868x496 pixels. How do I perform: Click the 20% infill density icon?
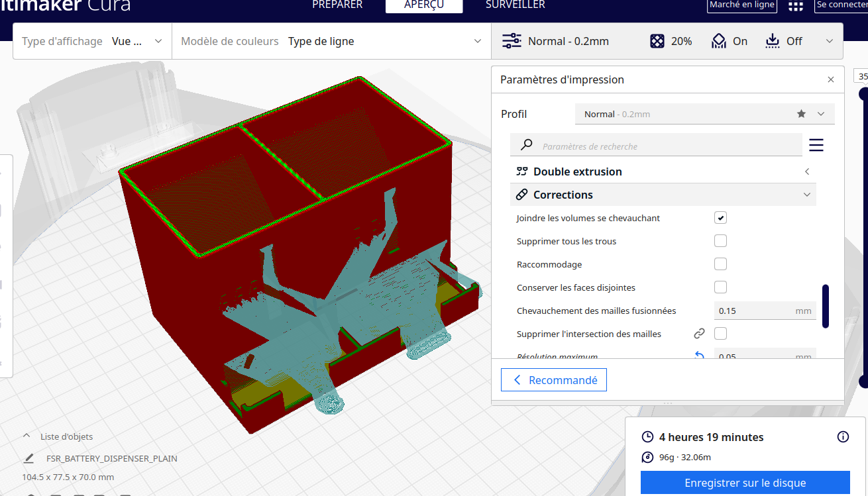coord(657,41)
